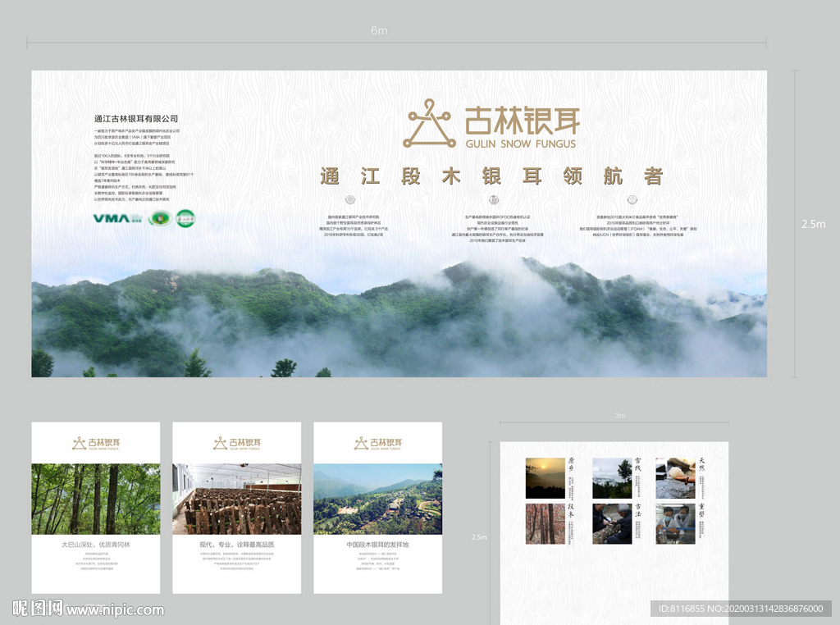Screen dimensions: 840x625
Task: Click the 2.5m height label left of the photo panel
Action: click(x=479, y=536)
